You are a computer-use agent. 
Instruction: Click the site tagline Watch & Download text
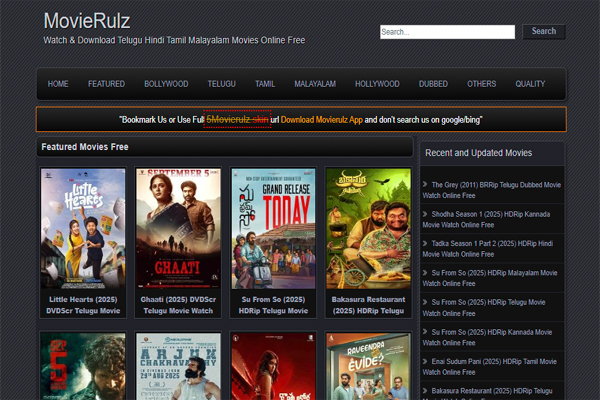(x=174, y=40)
